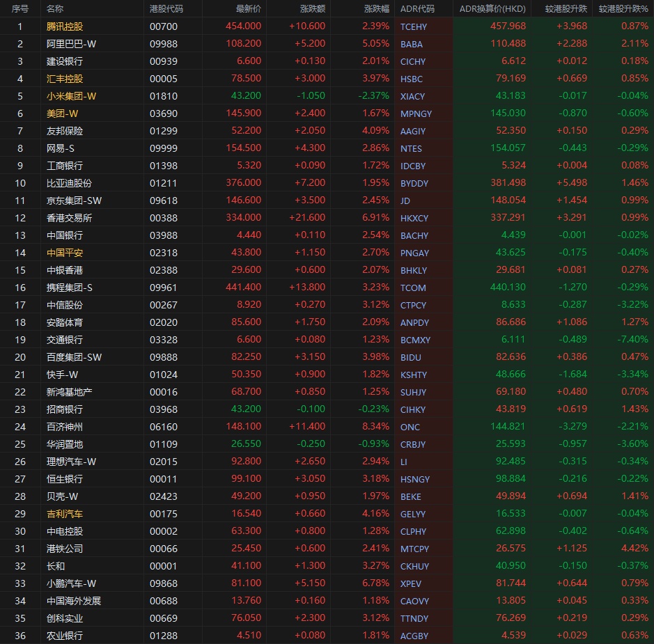The image size is (654, 644).
Task: Click the ADR converted price 457.968
Action: pos(508,26)
